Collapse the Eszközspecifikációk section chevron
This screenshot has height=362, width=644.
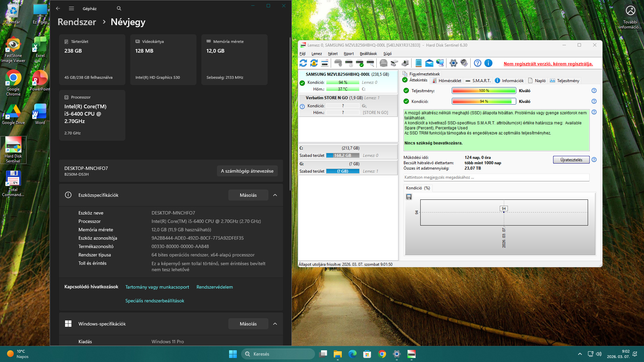pyautogui.click(x=275, y=195)
